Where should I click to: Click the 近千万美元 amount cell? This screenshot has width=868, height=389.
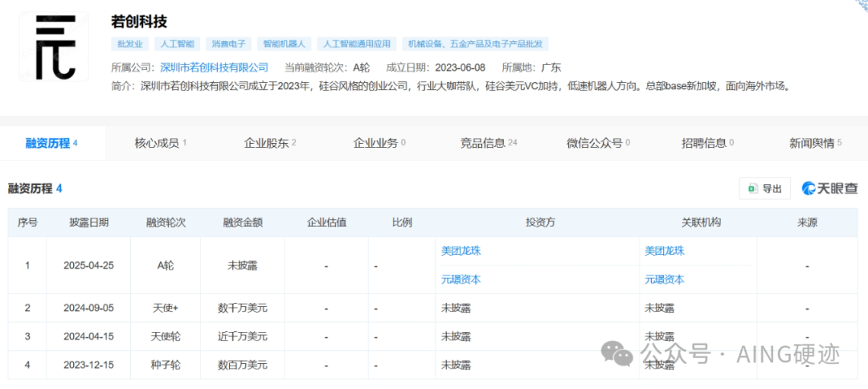[243, 337]
